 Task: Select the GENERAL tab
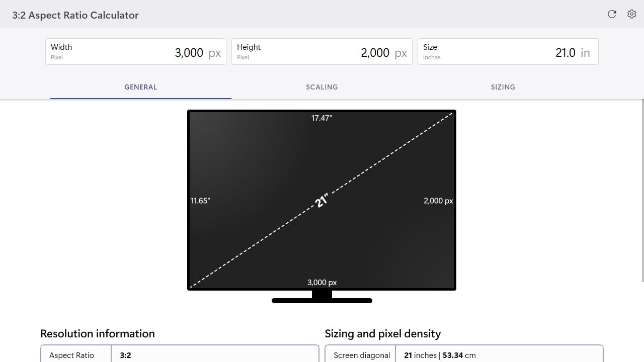pos(140,87)
